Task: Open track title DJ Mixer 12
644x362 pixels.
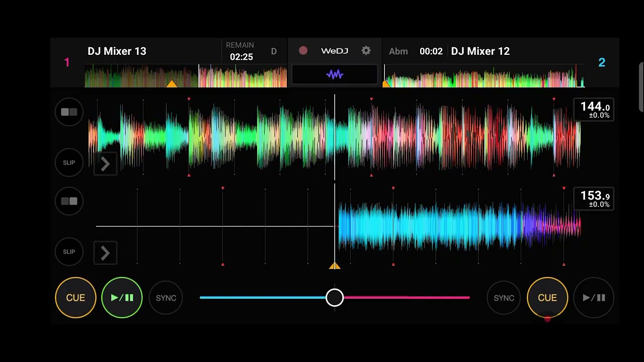Action: (480, 51)
